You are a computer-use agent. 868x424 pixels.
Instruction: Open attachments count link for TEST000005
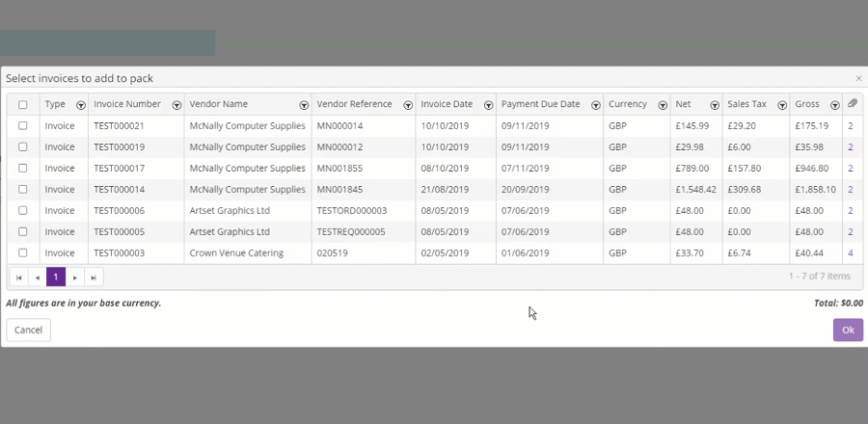(851, 231)
